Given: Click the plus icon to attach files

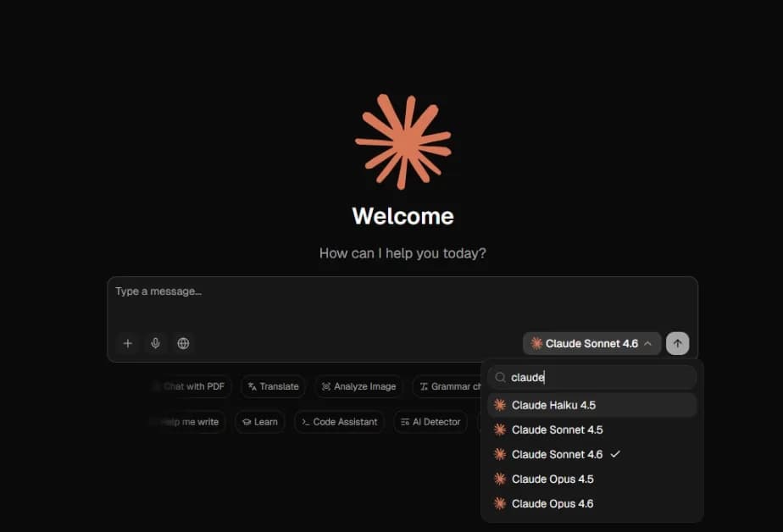Looking at the screenshot, I should pyautogui.click(x=127, y=343).
